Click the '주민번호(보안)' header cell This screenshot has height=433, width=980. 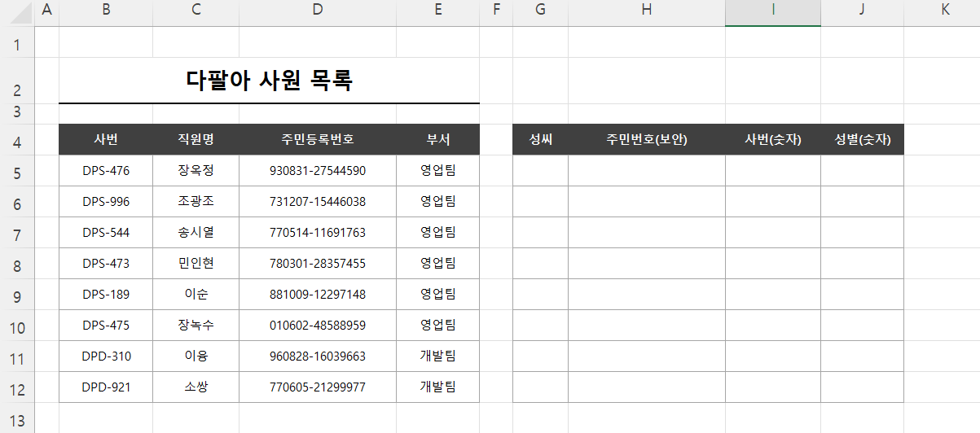click(x=647, y=139)
